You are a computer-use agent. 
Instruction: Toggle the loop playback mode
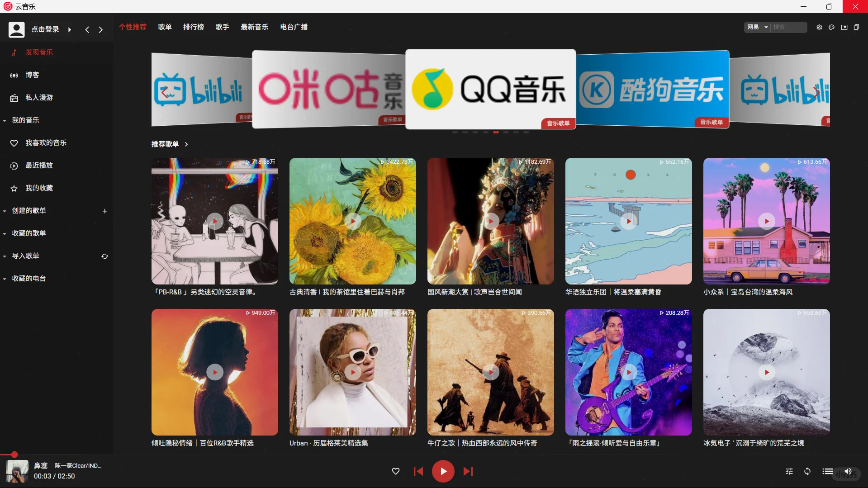point(807,471)
